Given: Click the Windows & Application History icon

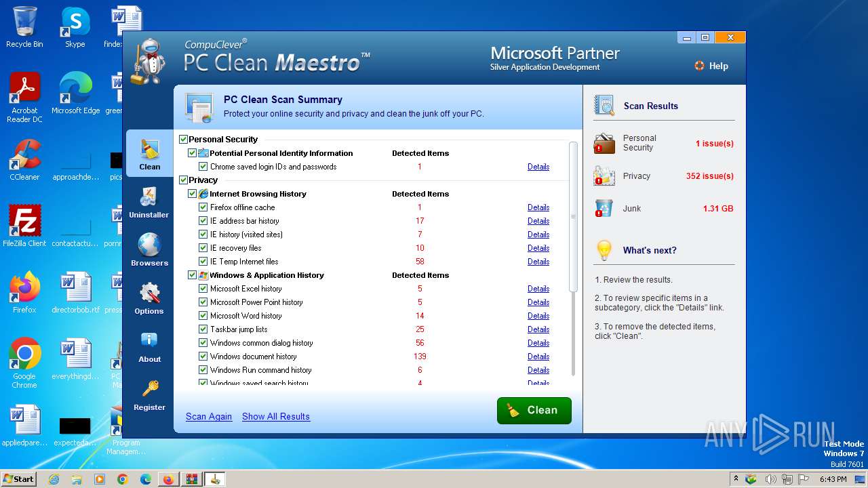Looking at the screenshot, I should tap(203, 275).
